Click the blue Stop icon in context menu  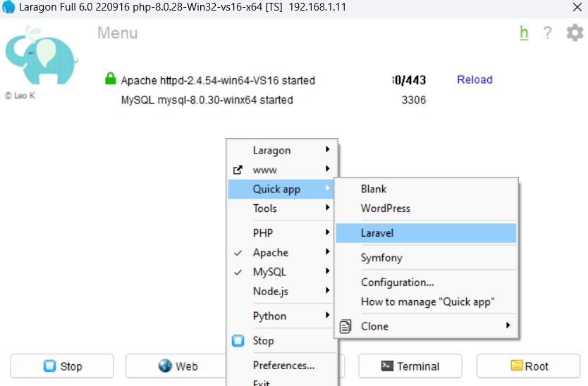point(238,341)
